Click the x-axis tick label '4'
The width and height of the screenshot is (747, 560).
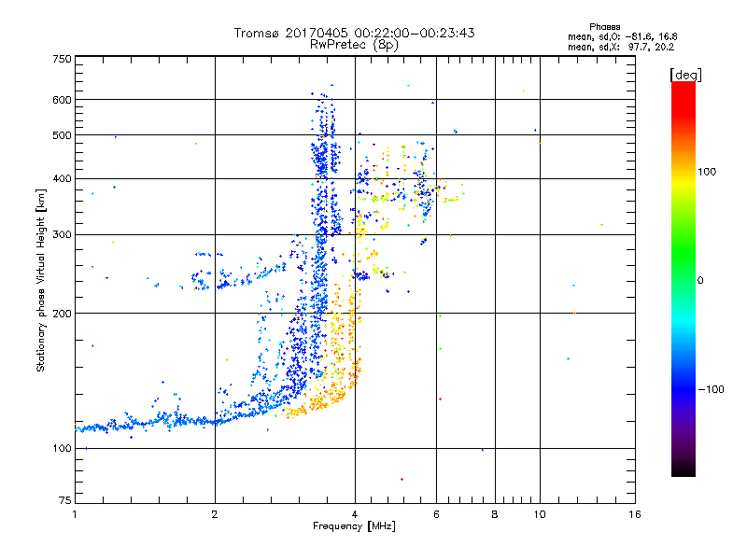(355, 514)
